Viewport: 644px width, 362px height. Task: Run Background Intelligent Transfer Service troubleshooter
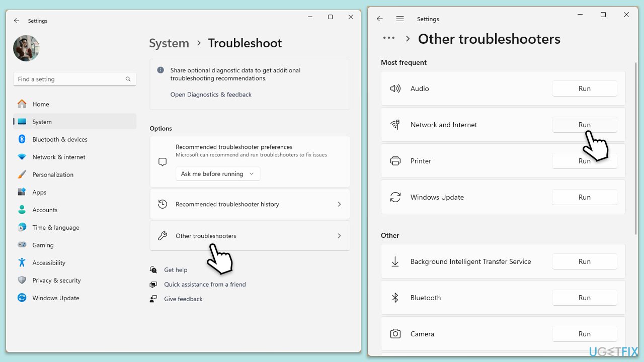[585, 261]
